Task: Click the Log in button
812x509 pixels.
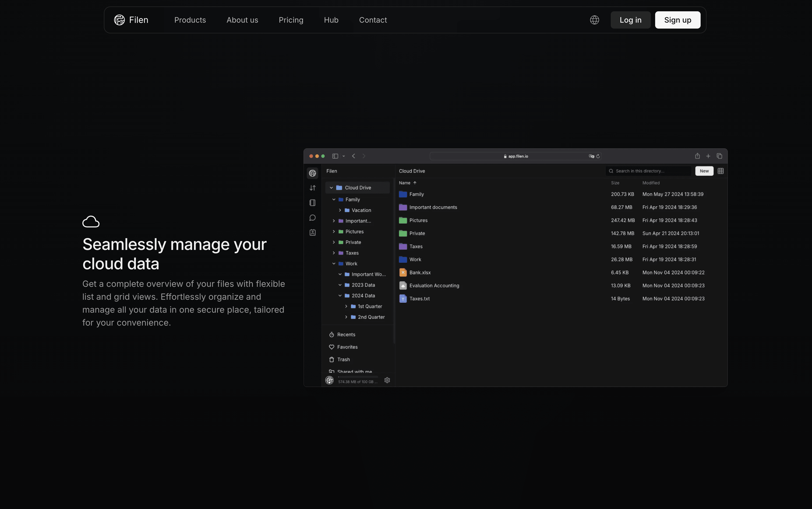Action: tap(630, 20)
